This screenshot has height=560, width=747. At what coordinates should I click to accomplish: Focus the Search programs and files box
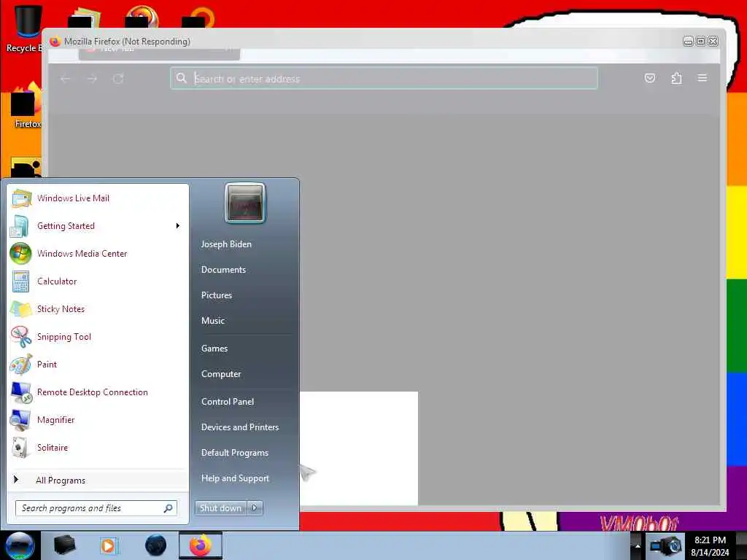pyautogui.click(x=96, y=508)
